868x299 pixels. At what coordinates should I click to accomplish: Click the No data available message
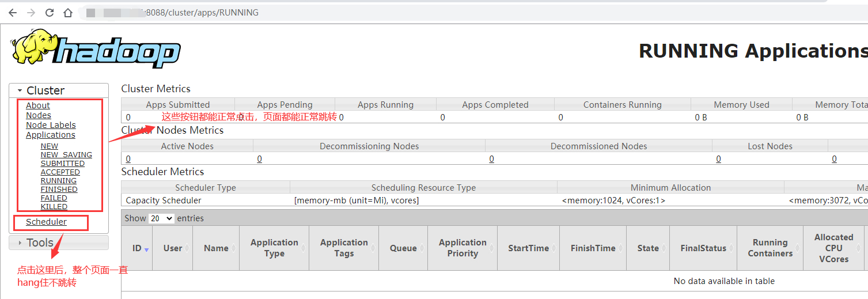[724, 281]
